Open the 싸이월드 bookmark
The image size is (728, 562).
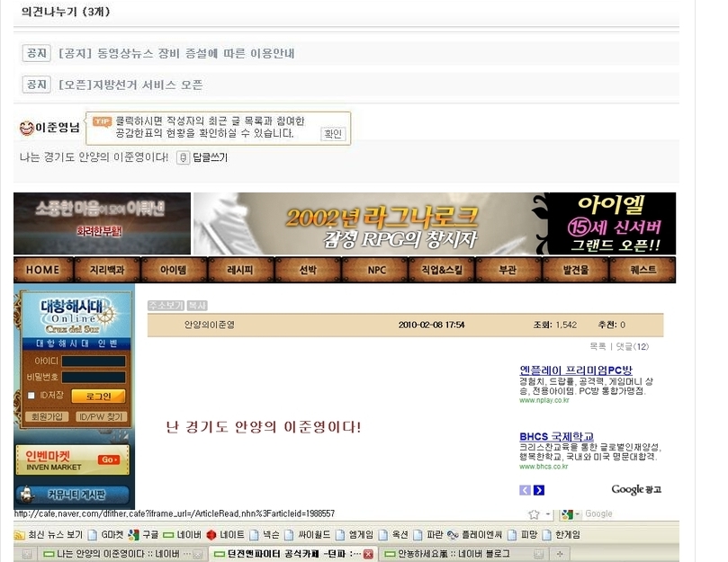(308, 535)
